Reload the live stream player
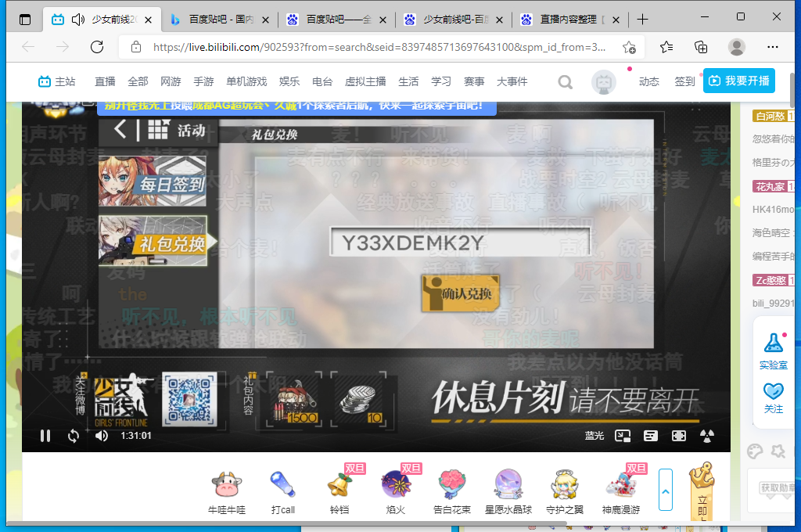Image resolution: width=801 pixels, height=532 pixels. click(x=73, y=436)
